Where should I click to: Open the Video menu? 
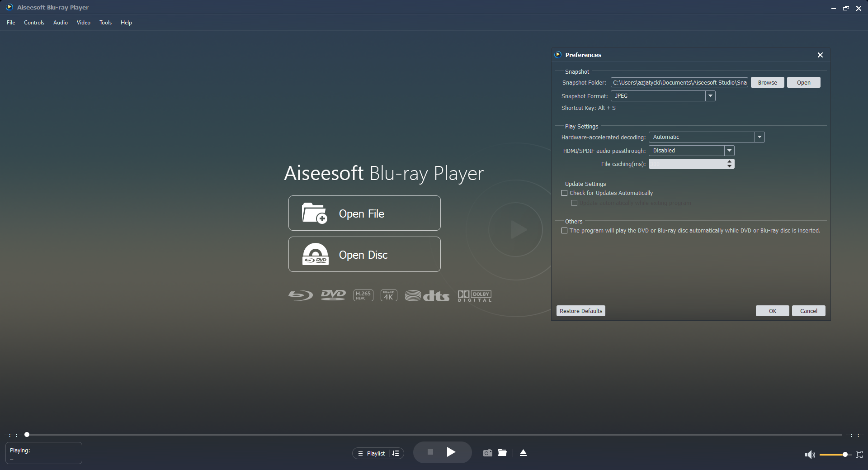[x=84, y=23]
